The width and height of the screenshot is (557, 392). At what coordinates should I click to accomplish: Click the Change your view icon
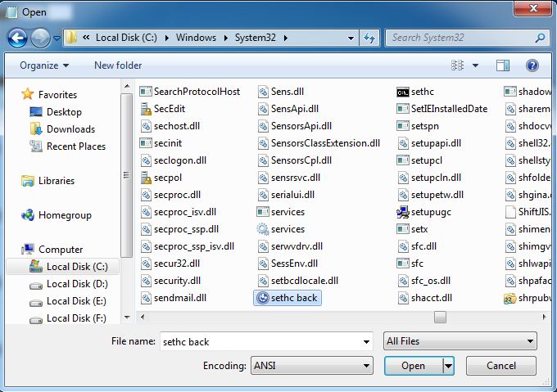(x=458, y=65)
